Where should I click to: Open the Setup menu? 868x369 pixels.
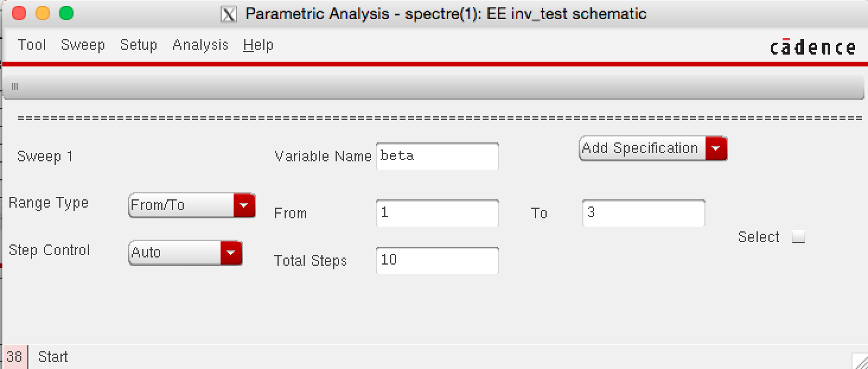pyautogui.click(x=138, y=45)
